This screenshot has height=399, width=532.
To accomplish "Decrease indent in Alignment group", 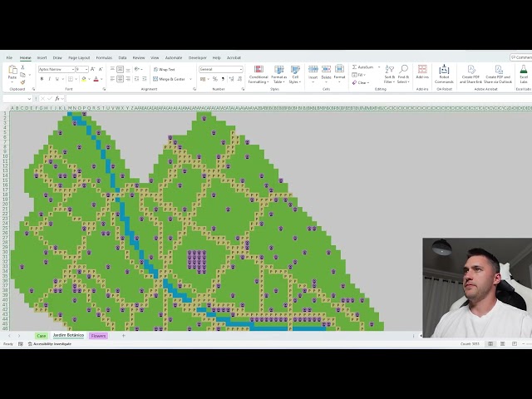I will (136, 79).
